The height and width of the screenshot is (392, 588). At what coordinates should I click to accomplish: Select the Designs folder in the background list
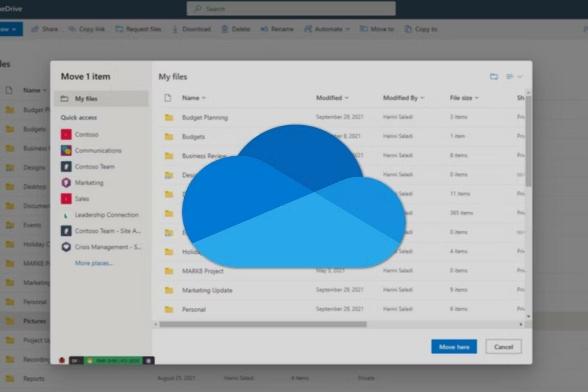(34, 168)
